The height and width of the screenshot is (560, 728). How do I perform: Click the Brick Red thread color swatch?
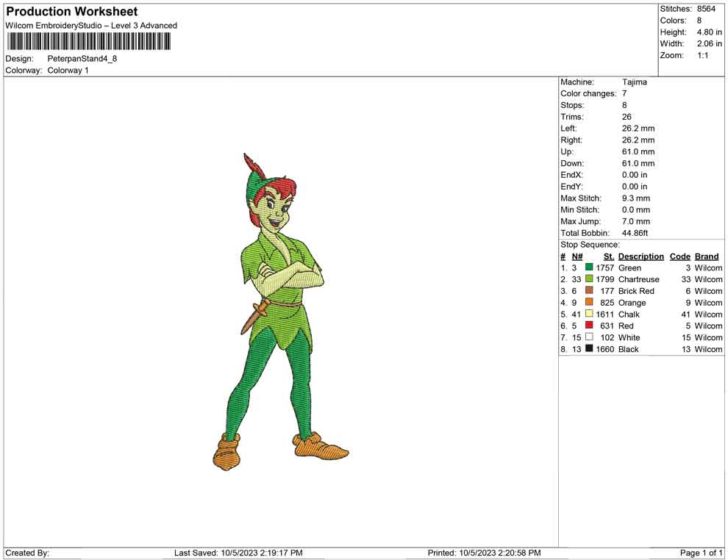[589, 290]
